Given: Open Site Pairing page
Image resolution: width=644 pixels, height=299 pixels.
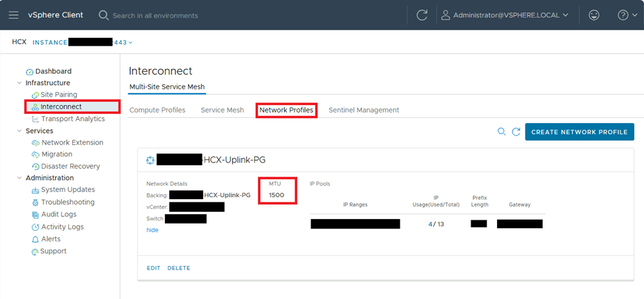Looking at the screenshot, I should click(x=59, y=95).
